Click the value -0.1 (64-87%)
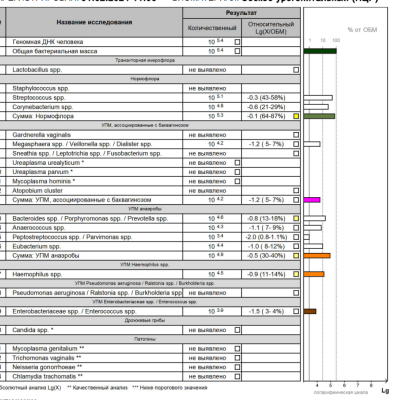The height and width of the screenshot is (400, 400). pyautogui.click(x=266, y=116)
